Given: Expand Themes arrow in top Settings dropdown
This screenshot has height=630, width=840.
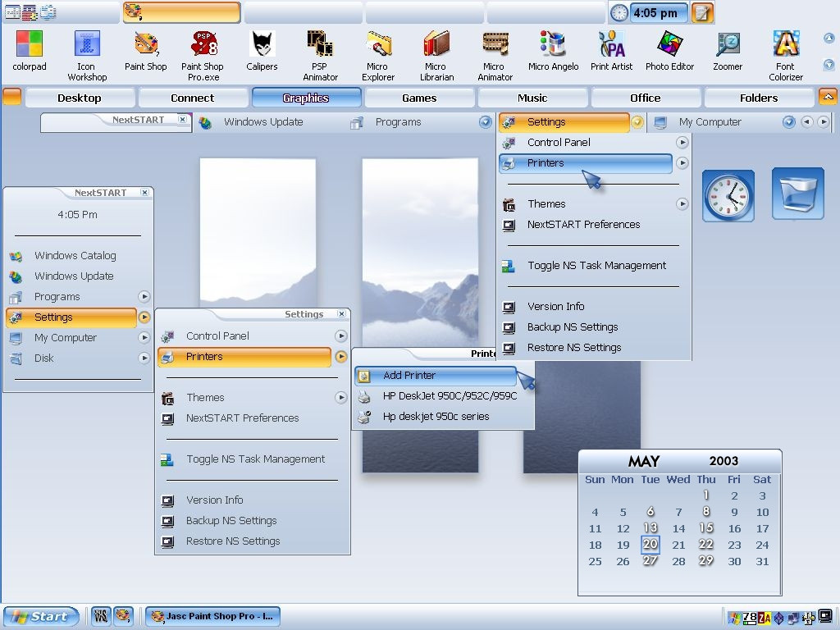Looking at the screenshot, I should coord(682,204).
